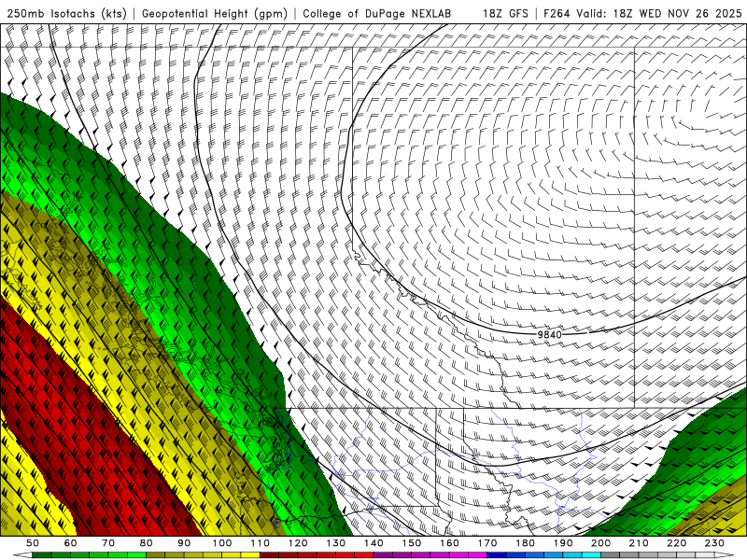Image resolution: width=747 pixels, height=560 pixels.
Task: Click the 130 value on the color scale
Action: tap(336, 543)
